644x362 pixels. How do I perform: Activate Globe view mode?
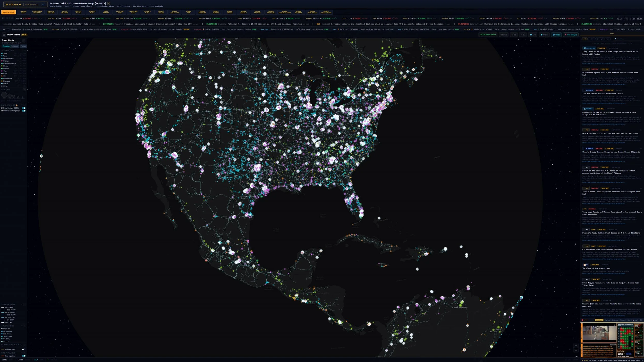tap(556, 35)
